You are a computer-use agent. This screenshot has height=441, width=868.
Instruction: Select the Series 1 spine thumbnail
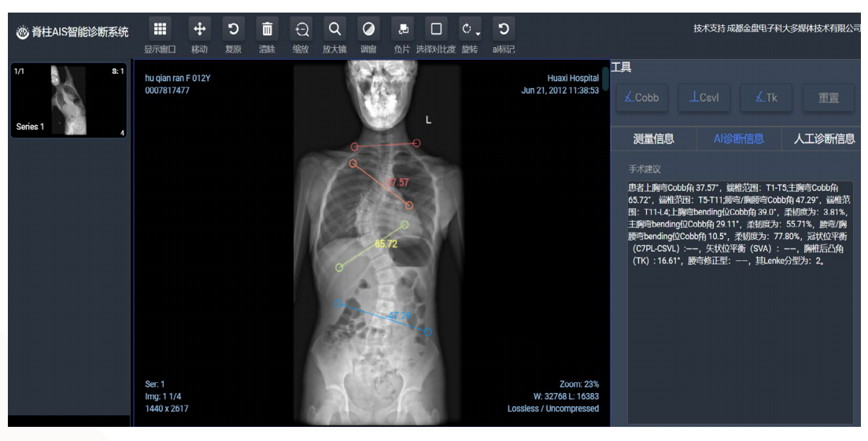click(68, 101)
